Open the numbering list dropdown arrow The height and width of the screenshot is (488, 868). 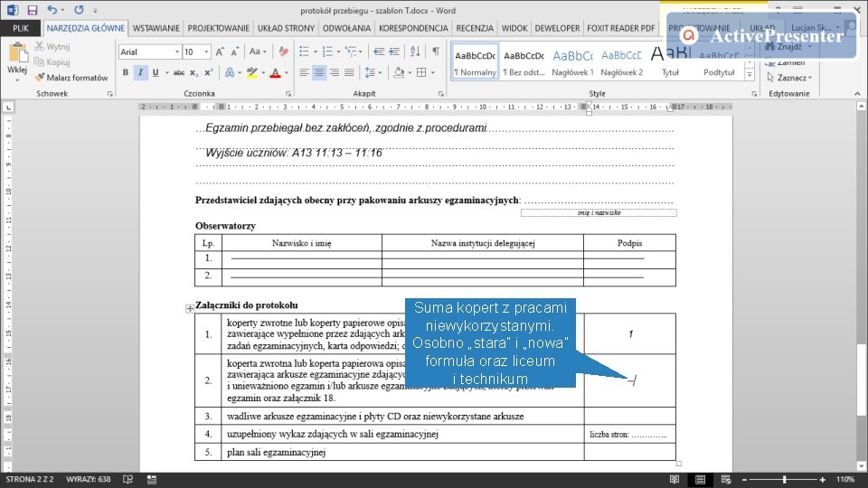tap(339, 52)
